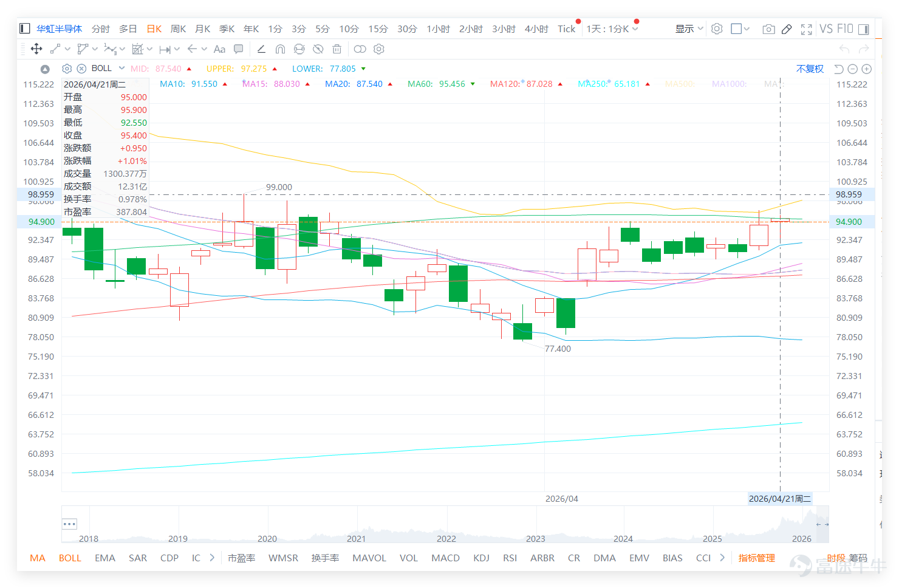Collapse indicator legend with up triangle

[45, 69]
